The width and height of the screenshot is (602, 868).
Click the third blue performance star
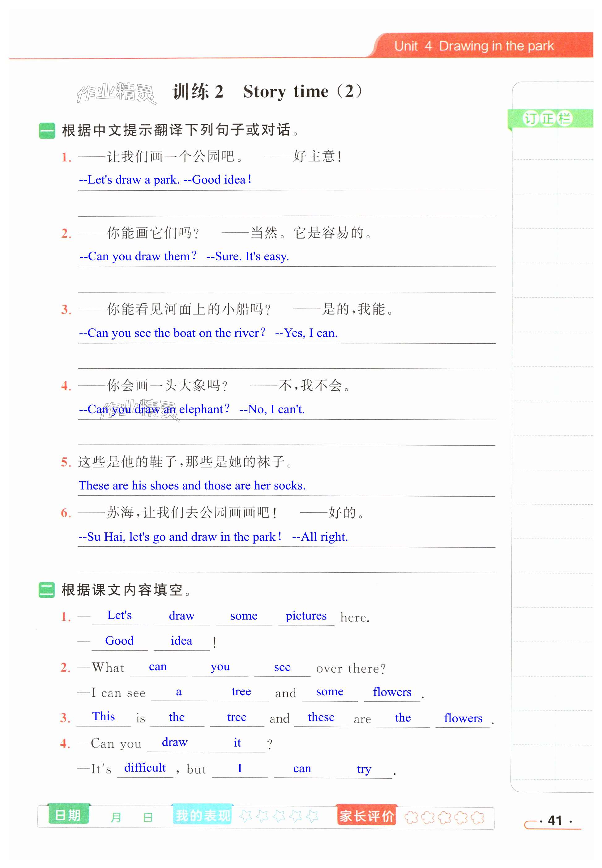279,816
